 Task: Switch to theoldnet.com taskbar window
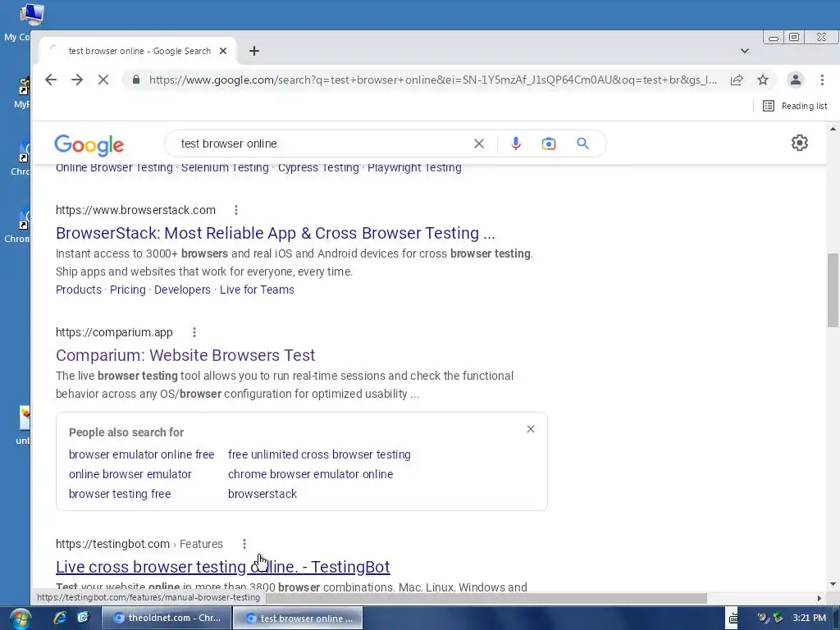(x=166, y=619)
